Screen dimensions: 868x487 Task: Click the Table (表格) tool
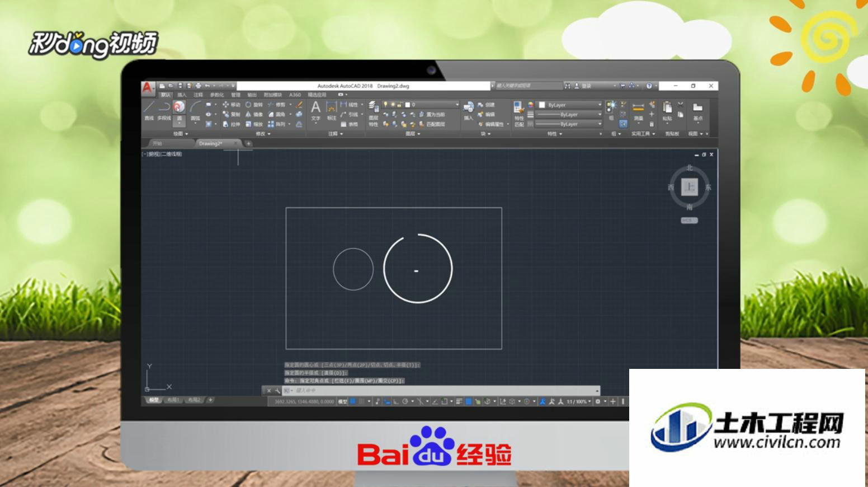[349, 124]
